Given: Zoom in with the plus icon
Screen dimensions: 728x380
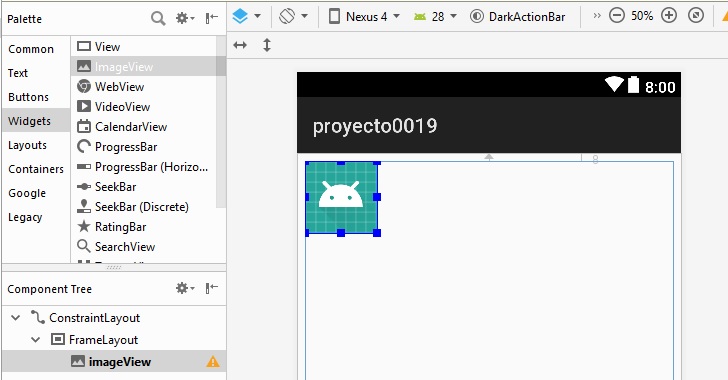Looking at the screenshot, I should click(x=669, y=16).
